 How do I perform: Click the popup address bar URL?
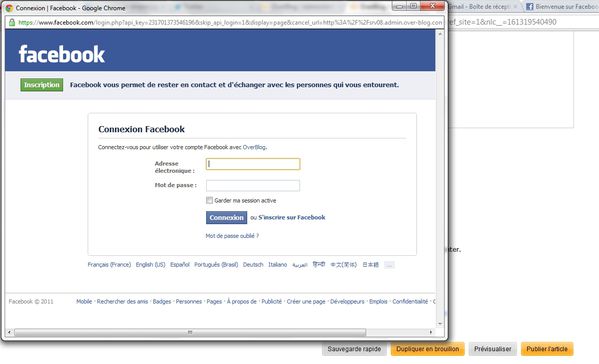coord(230,23)
